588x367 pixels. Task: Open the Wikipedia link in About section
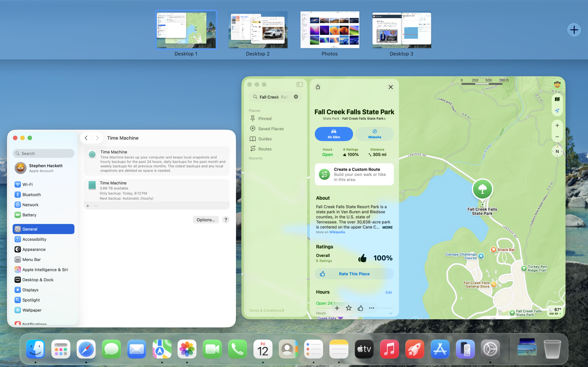(x=337, y=232)
